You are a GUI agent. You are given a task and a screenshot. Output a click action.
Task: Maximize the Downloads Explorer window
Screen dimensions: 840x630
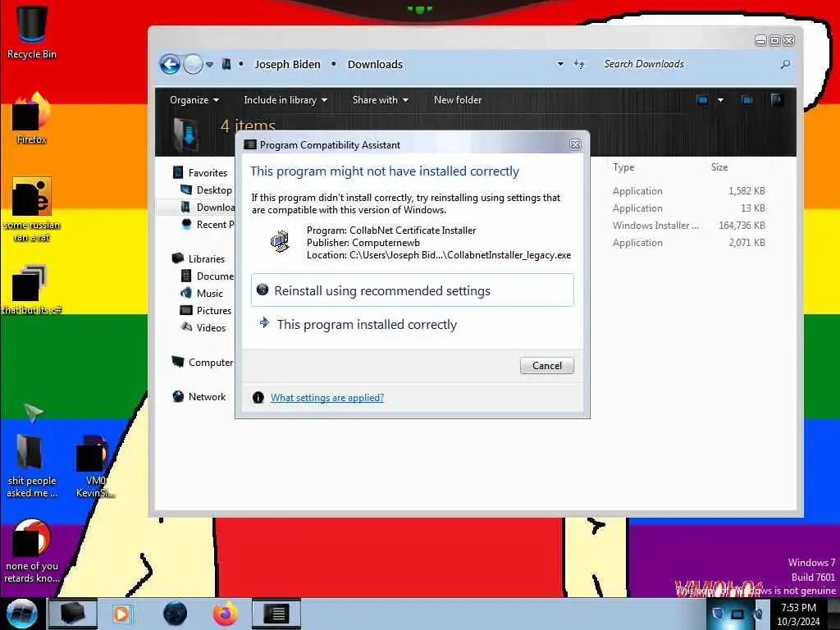(x=774, y=40)
